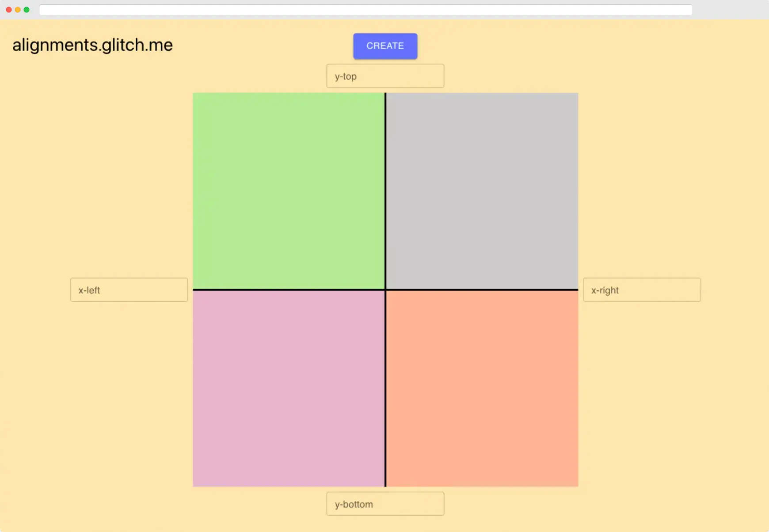Click the alignments.glitch.me page title

coord(92,45)
